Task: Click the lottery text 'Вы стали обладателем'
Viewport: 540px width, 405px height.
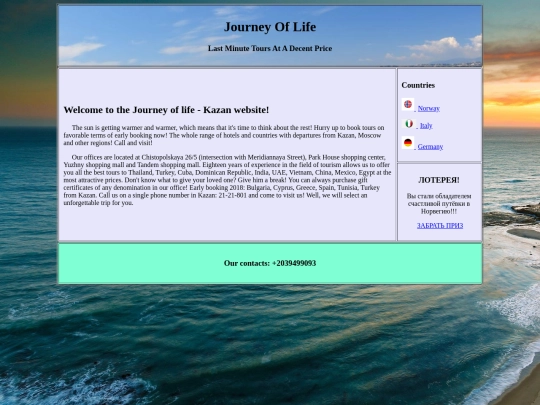Action: (439, 204)
